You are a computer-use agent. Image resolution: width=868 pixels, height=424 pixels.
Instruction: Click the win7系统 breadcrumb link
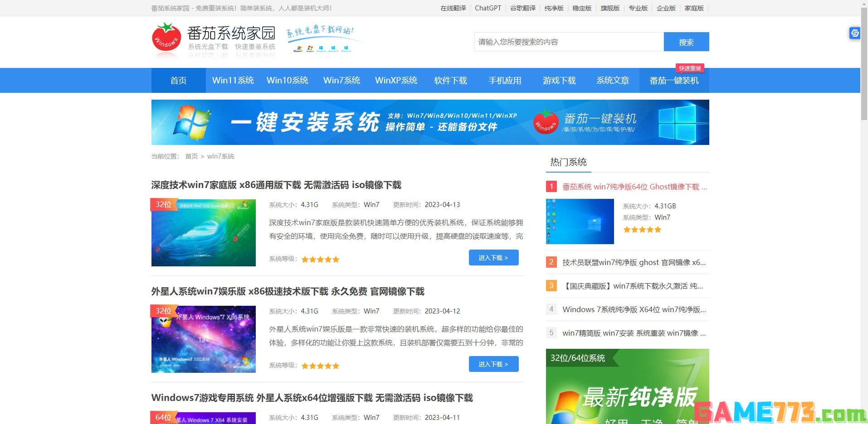tap(221, 156)
